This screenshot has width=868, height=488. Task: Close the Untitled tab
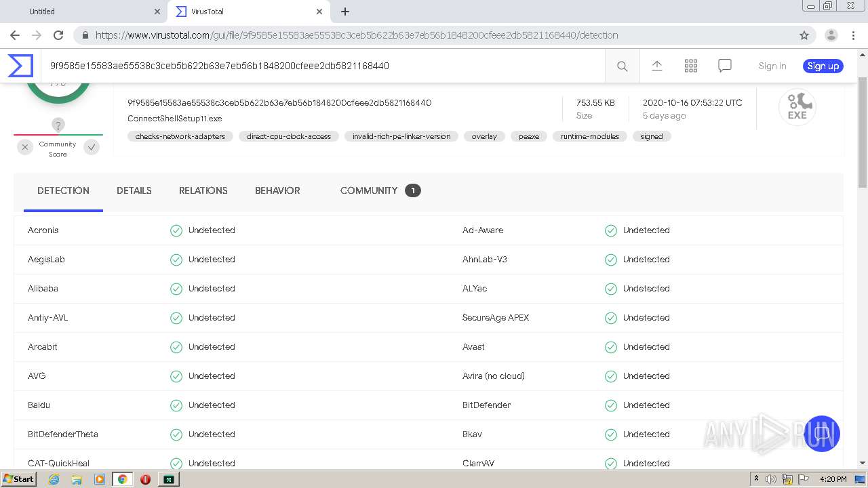[157, 12]
